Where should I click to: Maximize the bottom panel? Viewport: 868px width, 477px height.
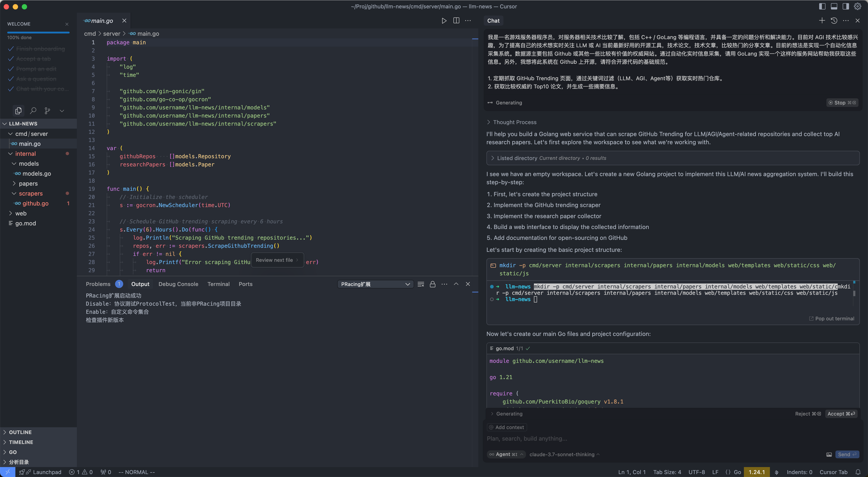point(456,284)
